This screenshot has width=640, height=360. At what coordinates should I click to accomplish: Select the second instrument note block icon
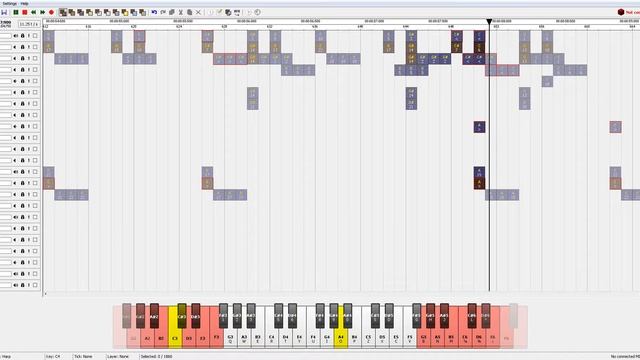coord(71,12)
